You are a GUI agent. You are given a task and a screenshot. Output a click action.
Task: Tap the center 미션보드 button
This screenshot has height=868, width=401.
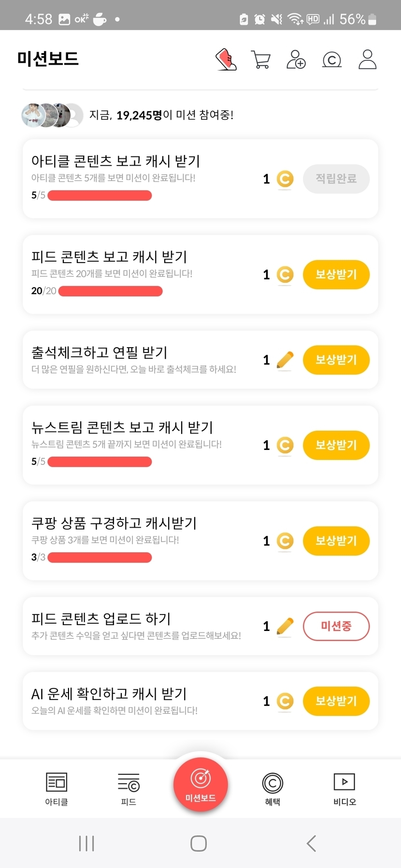200,784
